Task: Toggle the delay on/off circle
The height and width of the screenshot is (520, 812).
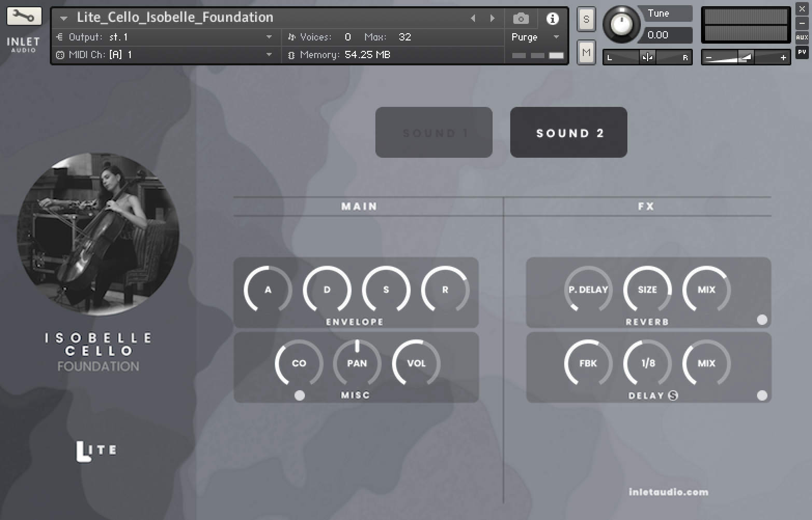Action: 762,395
